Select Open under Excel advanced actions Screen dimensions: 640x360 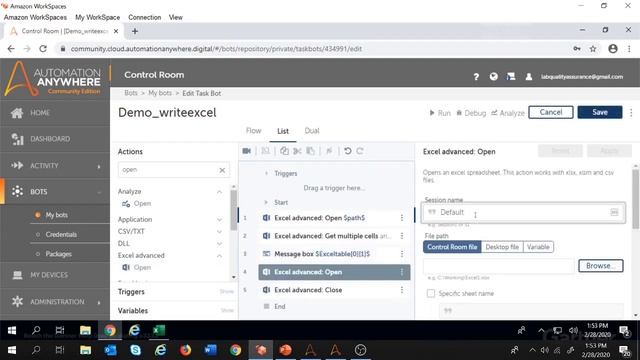click(142, 268)
